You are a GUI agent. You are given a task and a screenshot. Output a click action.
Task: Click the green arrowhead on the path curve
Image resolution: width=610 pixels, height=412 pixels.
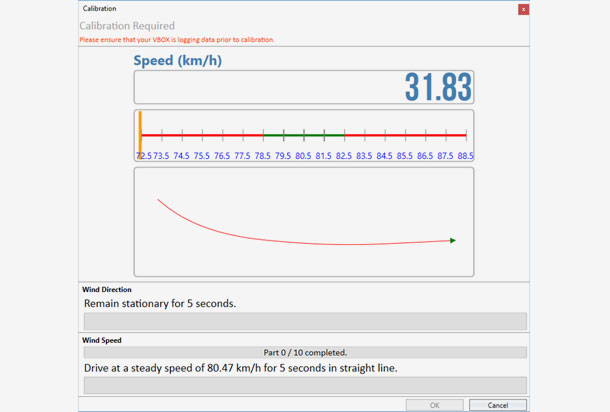(453, 240)
